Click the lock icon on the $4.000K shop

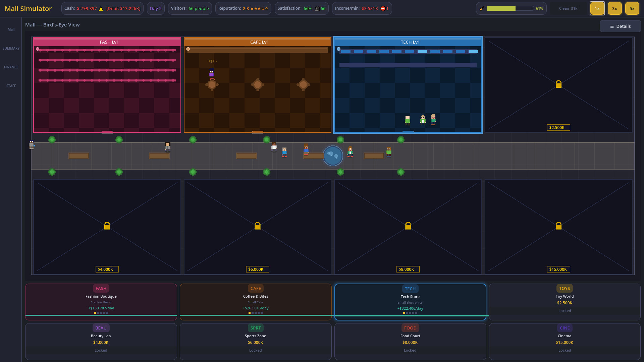[107, 226]
